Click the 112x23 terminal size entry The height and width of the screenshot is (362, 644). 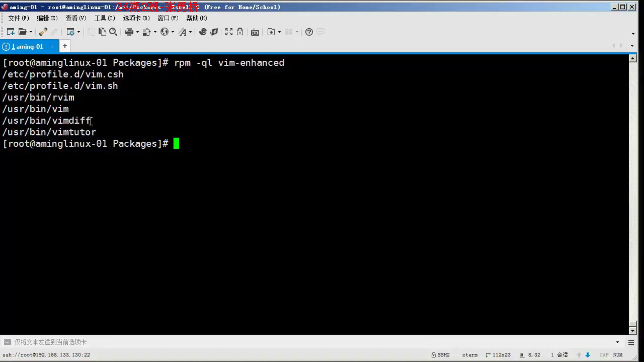point(498,355)
